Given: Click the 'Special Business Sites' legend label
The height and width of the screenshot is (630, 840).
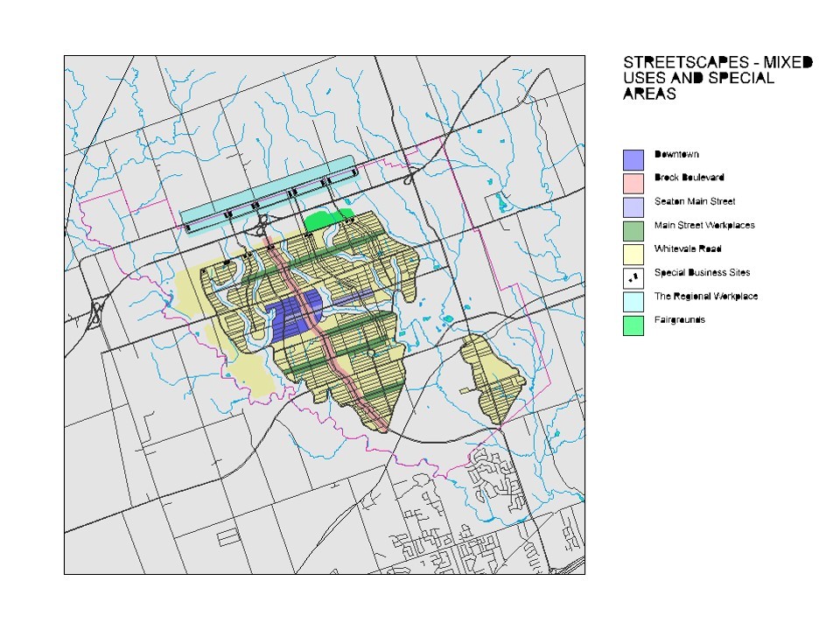Looking at the screenshot, I should click(x=703, y=272).
